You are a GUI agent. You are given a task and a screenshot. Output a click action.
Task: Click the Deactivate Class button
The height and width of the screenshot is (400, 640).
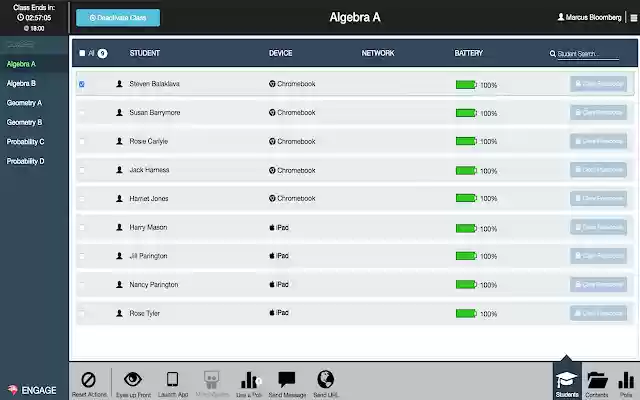coord(118,18)
